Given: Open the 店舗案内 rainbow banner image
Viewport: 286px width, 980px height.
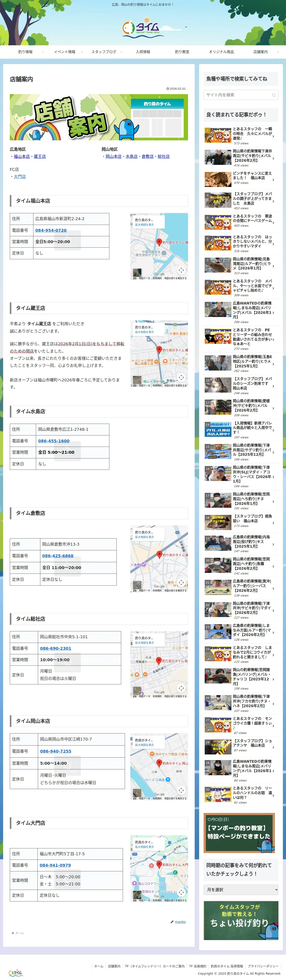Looking at the screenshot, I should click(x=99, y=117).
